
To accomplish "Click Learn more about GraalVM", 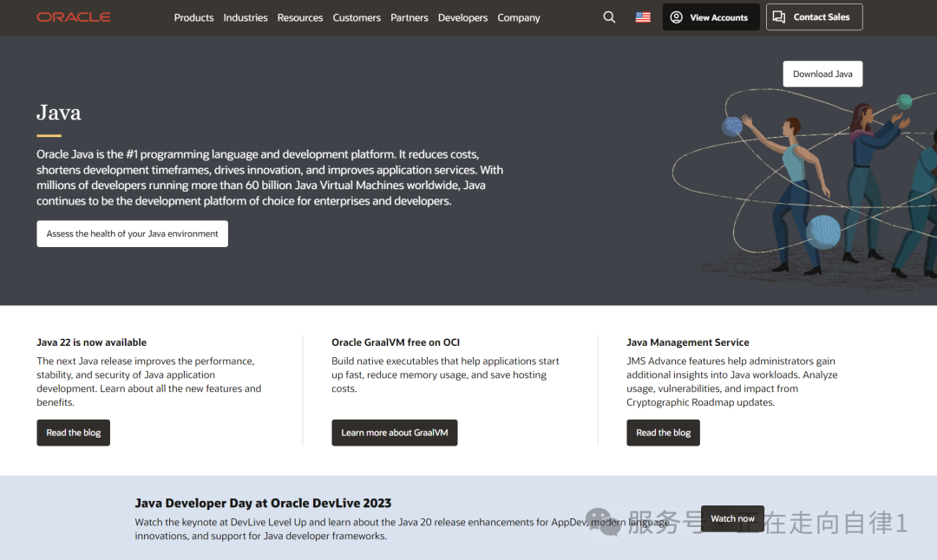I will (x=395, y=433).
